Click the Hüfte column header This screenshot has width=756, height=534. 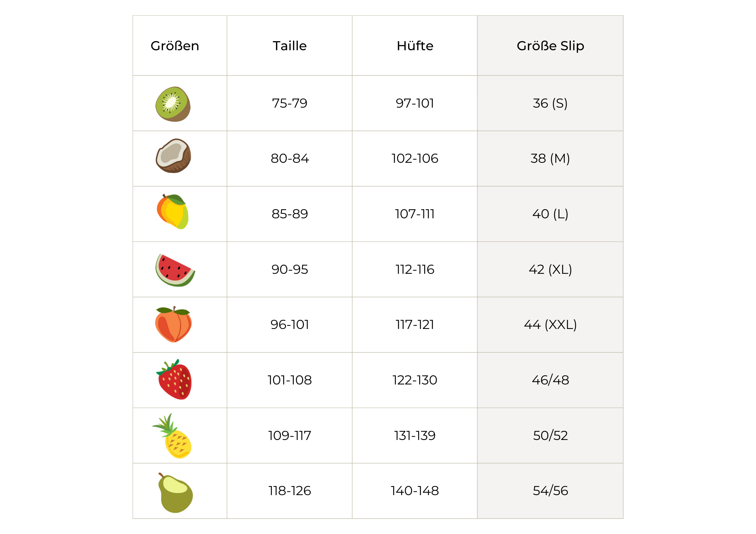point(415,46)
